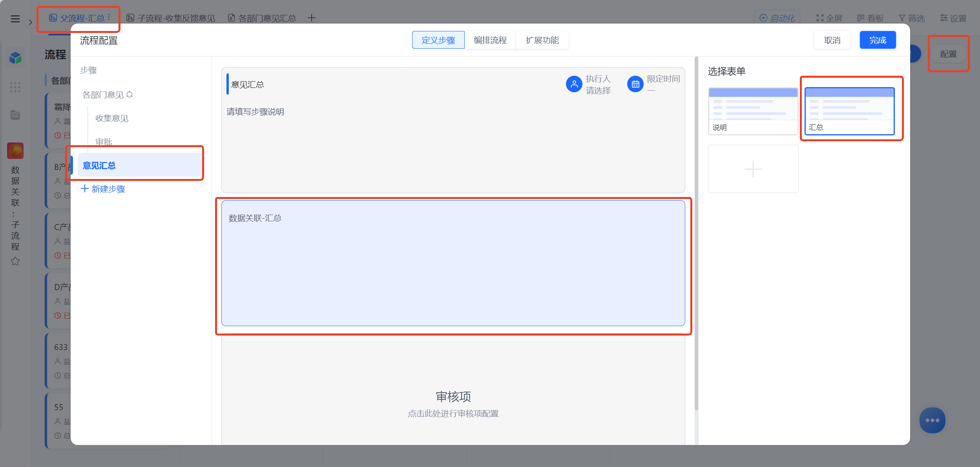The image size is (980, 467).
Task: Select the 各部门意见 step group
Action: (x=103, y=95)
